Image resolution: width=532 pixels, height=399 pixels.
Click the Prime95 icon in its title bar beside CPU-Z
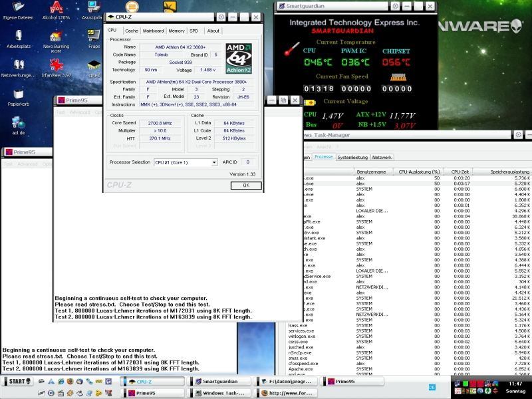coord(61,100)
